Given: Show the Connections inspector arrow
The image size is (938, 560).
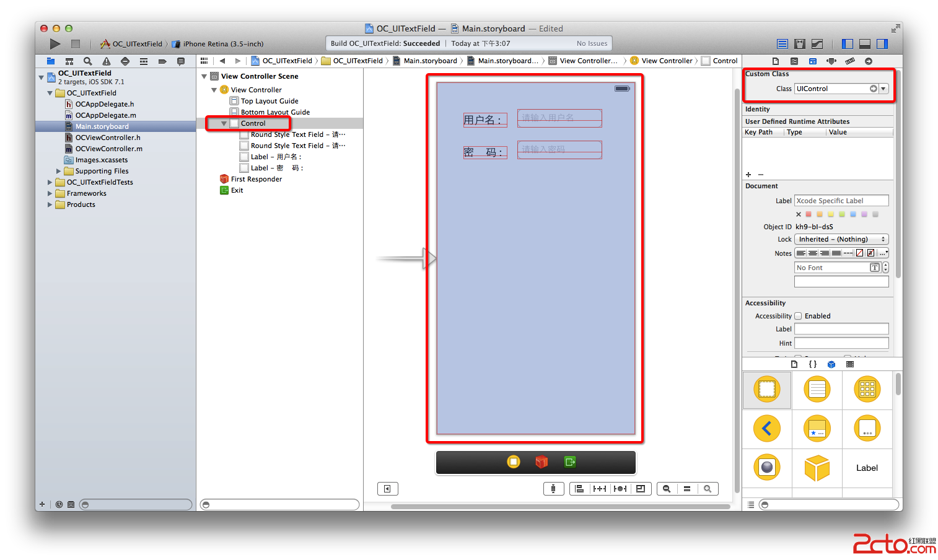Looking at the screenshot, I should click(x=869, y=61).
